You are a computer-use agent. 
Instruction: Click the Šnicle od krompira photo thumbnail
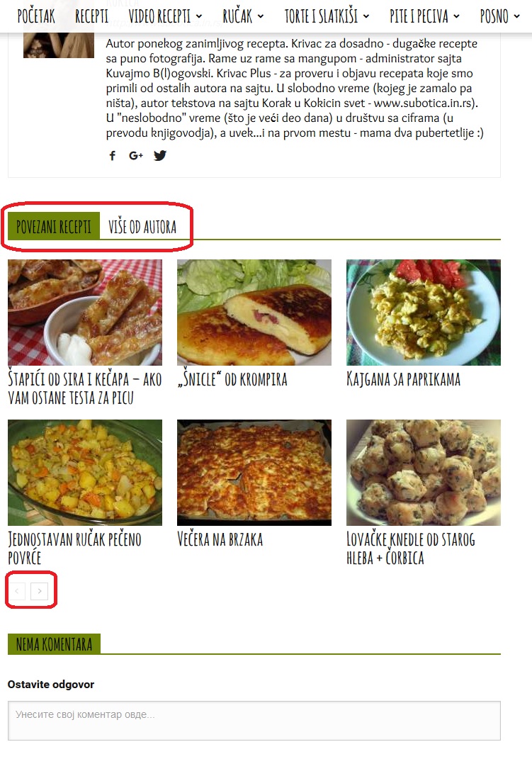(254, 313)
